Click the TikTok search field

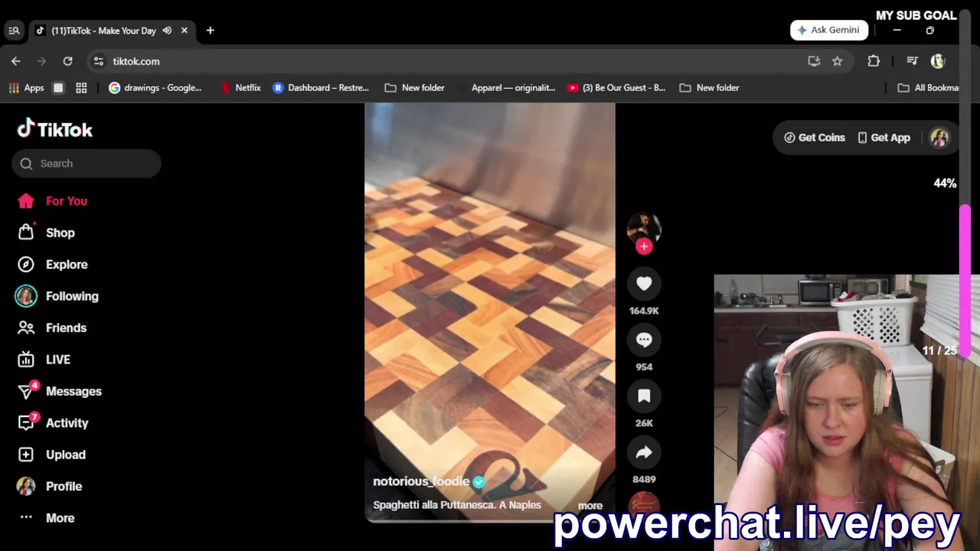click(87, 164)
